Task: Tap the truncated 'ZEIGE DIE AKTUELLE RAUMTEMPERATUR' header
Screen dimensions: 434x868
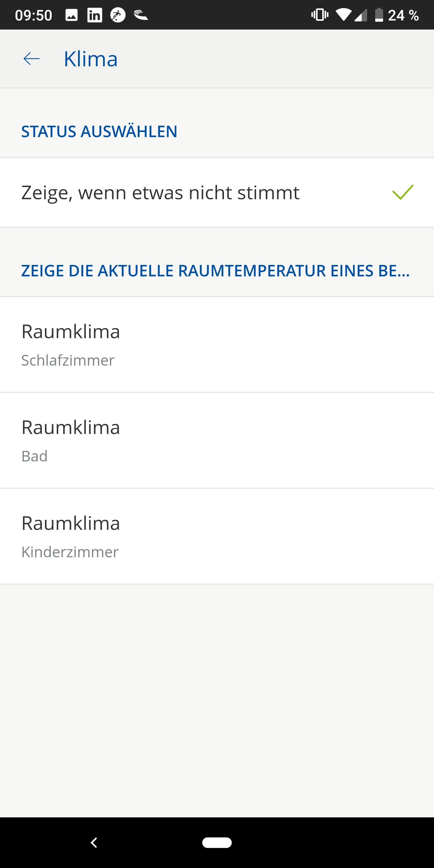Action: (216, 271)
